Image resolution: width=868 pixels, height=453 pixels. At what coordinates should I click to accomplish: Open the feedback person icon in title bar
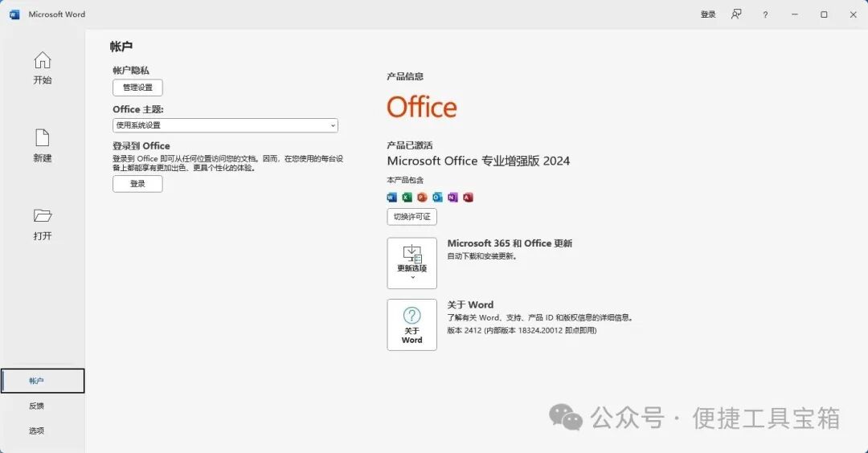coord(736,14)
